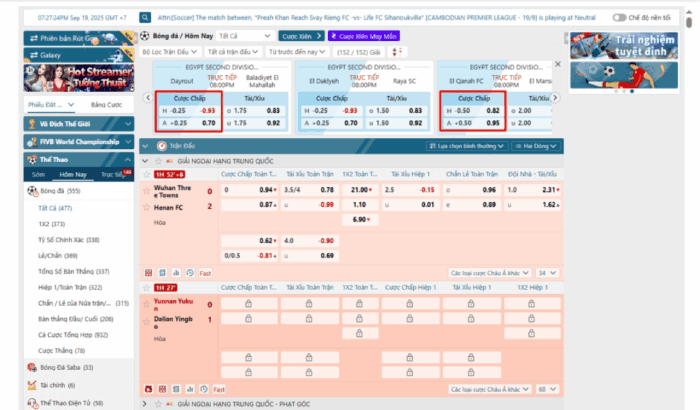This screenshot has width=700, height=410.
Task: Click the Cược Xiên May Mắn button
Action: click(x=364, y=36)
